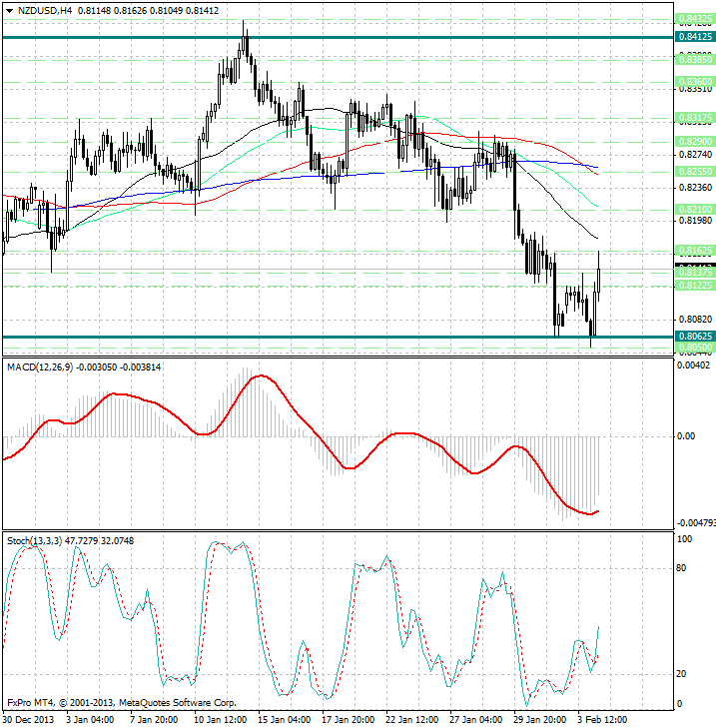Screen dimensions: 716x728
Task: Open the chart menu triangle beside NZDUSD,H4
Action: click(x=9, y=11)
